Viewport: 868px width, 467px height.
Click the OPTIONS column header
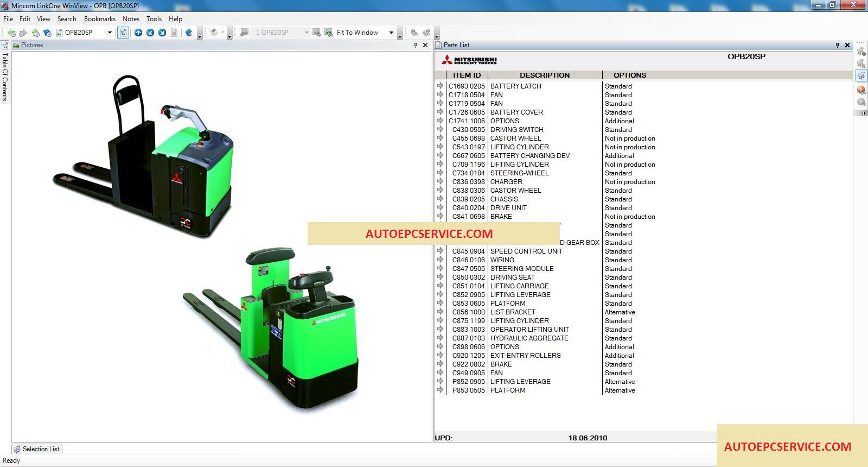(630, 75)
